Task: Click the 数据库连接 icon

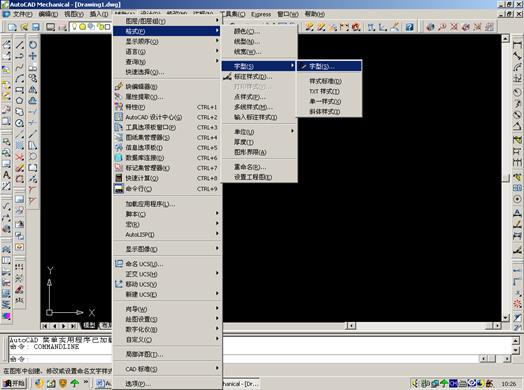Action: pyautogui.click(x=119, y=157)
